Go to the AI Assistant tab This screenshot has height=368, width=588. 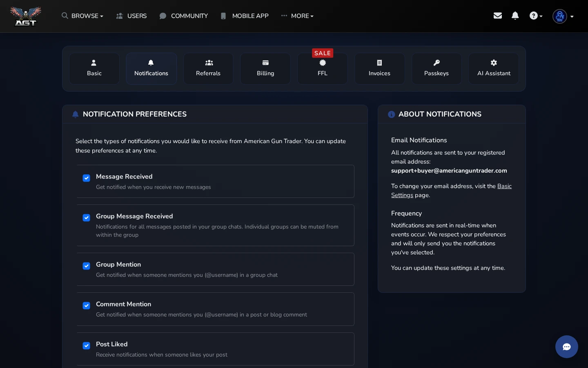coord(494,69)
